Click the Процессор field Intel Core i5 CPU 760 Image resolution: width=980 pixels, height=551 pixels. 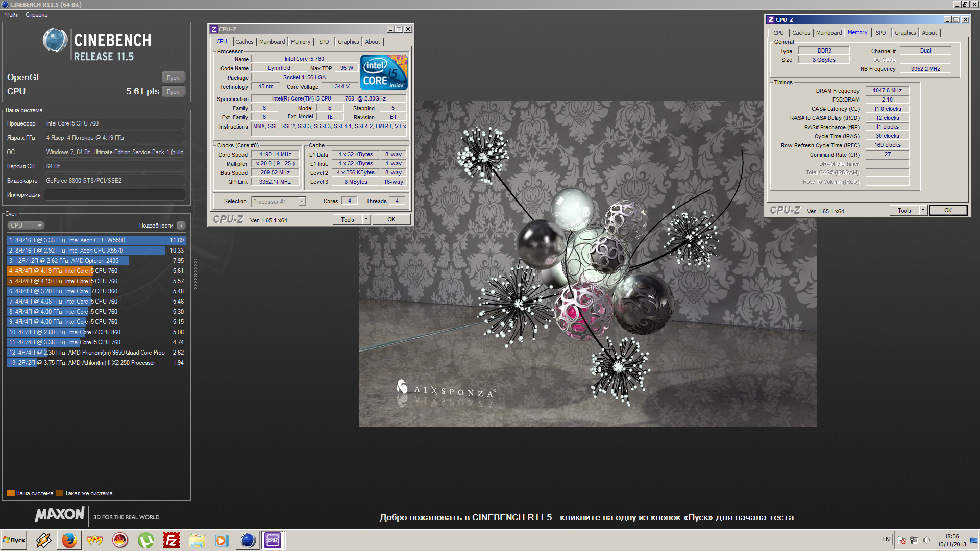tap(114, 123)
